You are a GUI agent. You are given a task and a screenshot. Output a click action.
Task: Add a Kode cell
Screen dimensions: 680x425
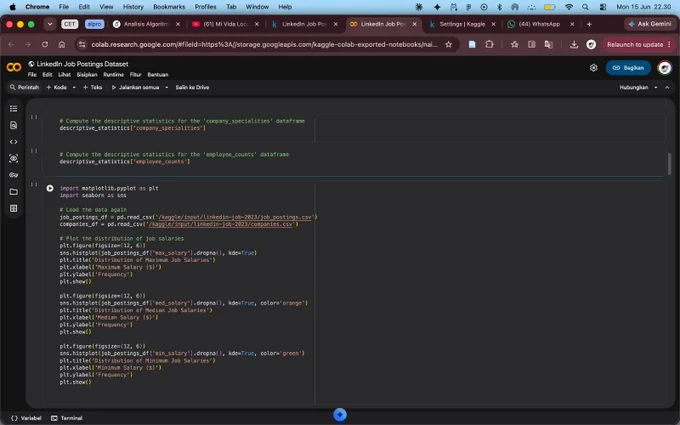click(x=57, y=88)
